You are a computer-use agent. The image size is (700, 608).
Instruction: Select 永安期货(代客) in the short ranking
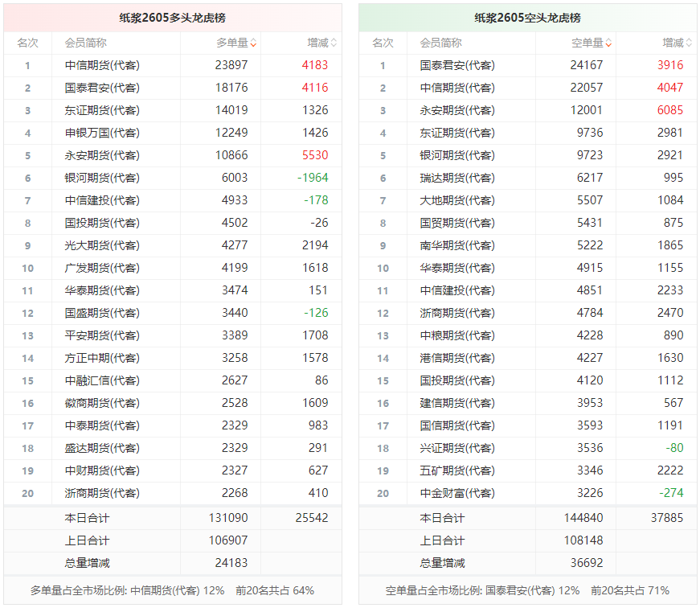pos(457,110)
